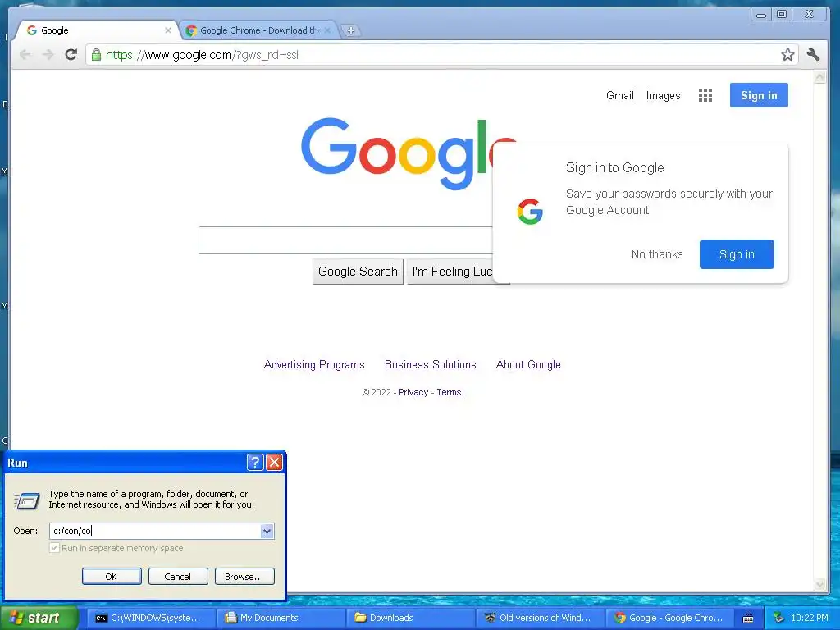Switch to Old versions of Windows taskbar item
This screenshot has width=840, height=630.
(x=541, y=618)
